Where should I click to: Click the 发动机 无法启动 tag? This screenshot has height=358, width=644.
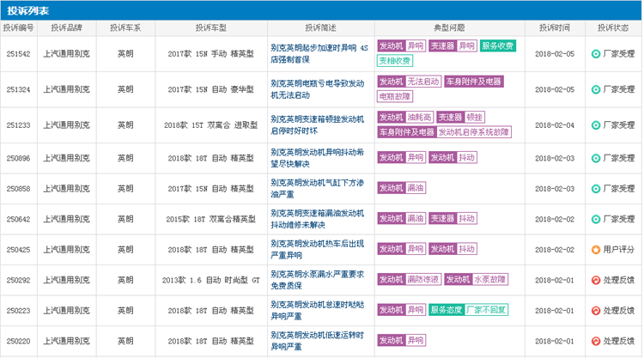[410, 82]
